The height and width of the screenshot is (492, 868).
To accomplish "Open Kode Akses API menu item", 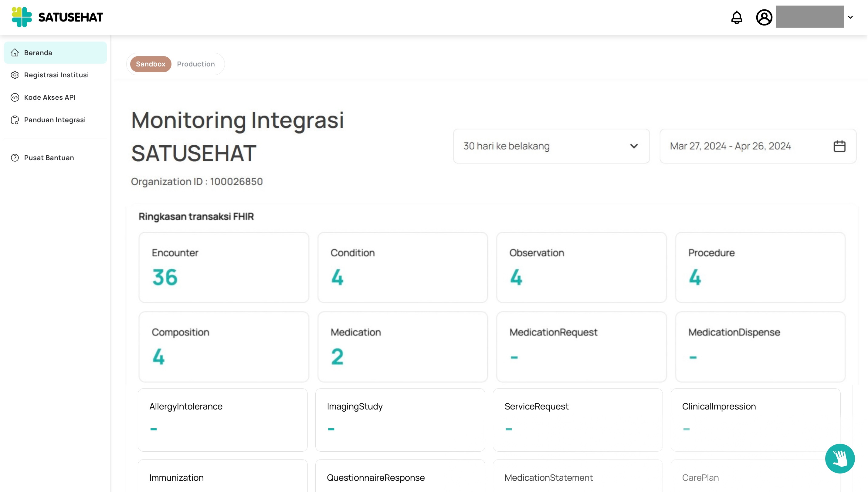I will (56, 97).
